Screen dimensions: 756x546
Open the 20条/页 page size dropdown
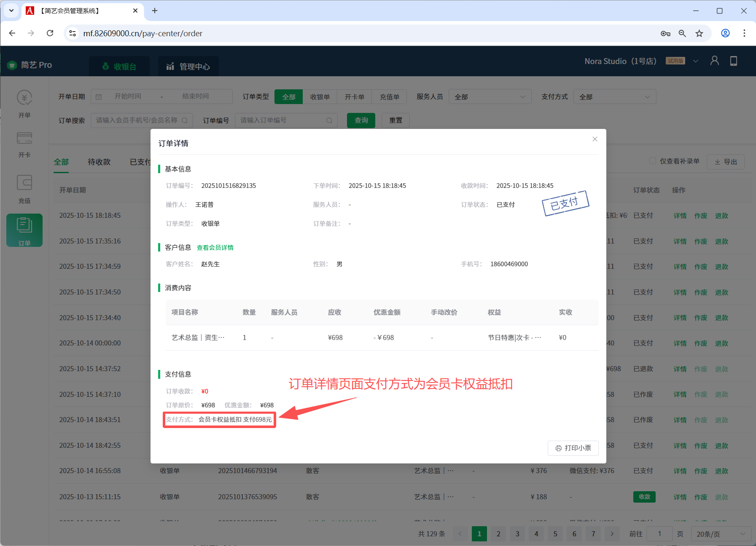pos(721,534)
